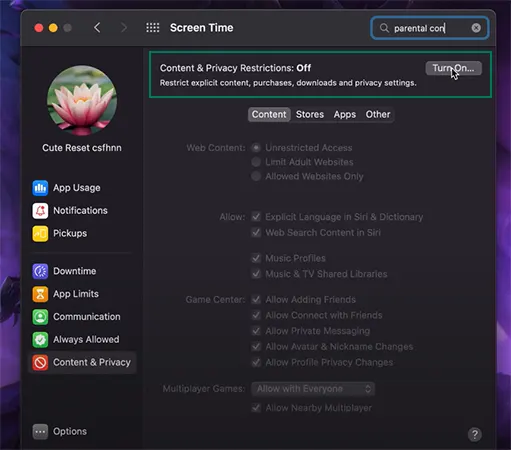Select Communication contact icon
This screenshot has width=511, height=450.
40,317
